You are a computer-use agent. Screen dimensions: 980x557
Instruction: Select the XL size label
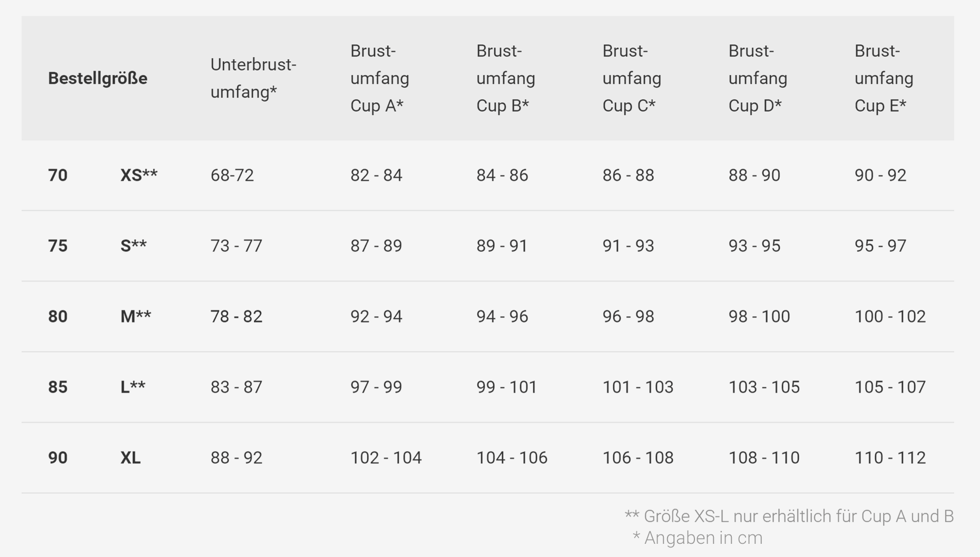[130, 457]
